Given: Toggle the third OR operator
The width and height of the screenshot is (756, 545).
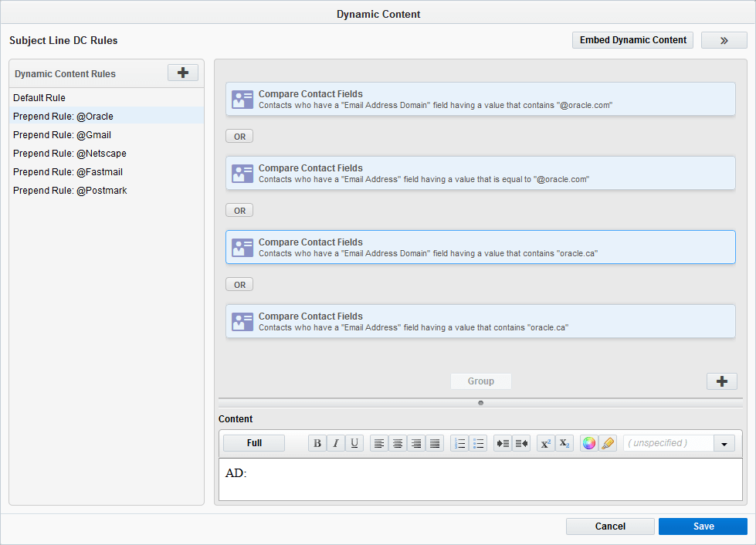Looking at the screenshot, I should tap(239, 283).
